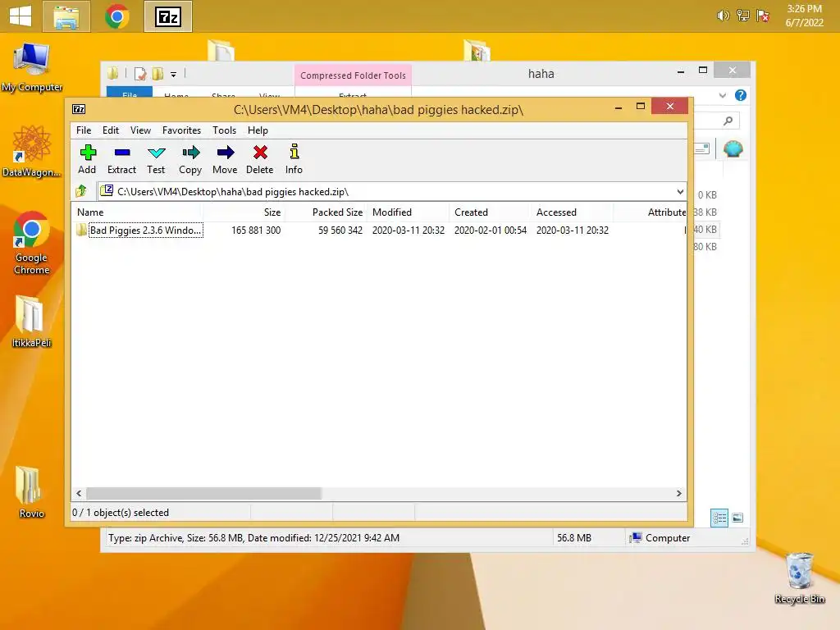This screenshot has height=630, width=840.
Task: Sort by Modified column header
Action: [408, 212]
